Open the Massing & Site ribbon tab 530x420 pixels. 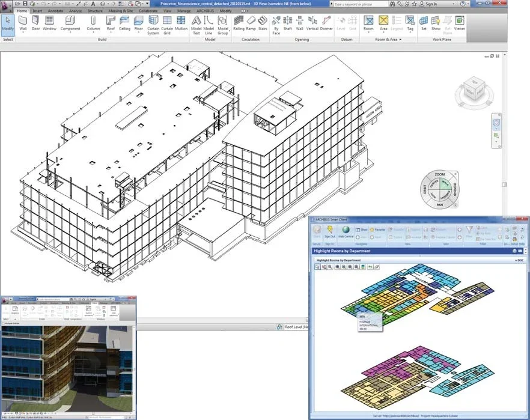pos(121,11)
